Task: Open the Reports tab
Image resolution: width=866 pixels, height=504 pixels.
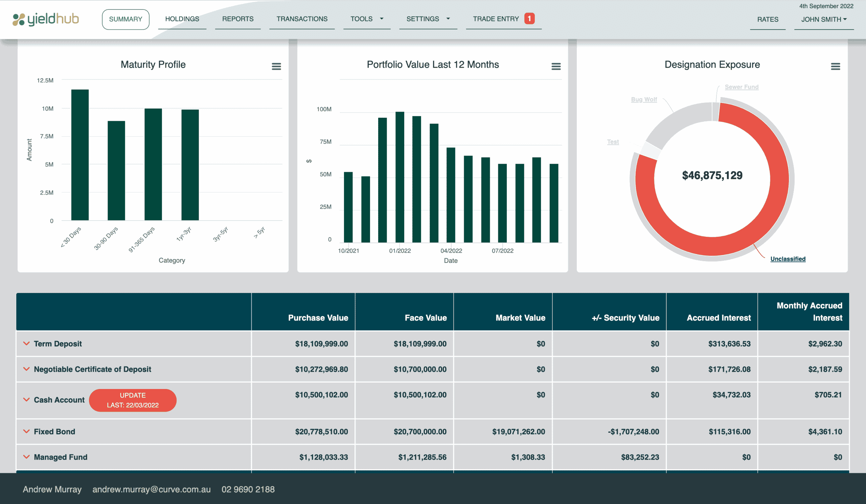Action: (x=238, y=19)
